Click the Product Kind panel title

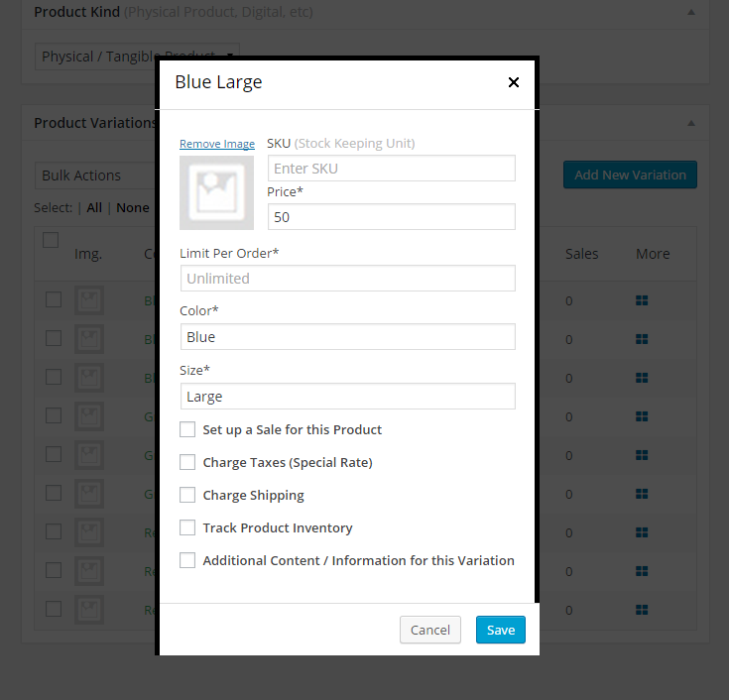coord(77,12)
